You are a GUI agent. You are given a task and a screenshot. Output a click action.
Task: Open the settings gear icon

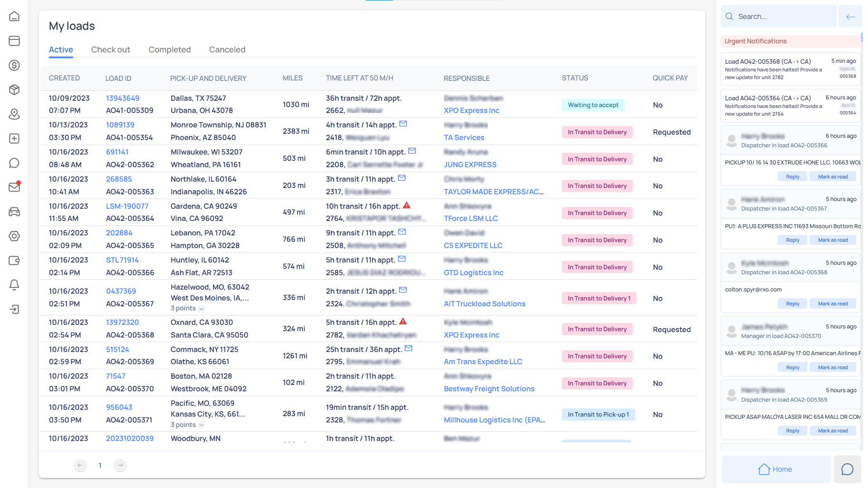(14, 236)
